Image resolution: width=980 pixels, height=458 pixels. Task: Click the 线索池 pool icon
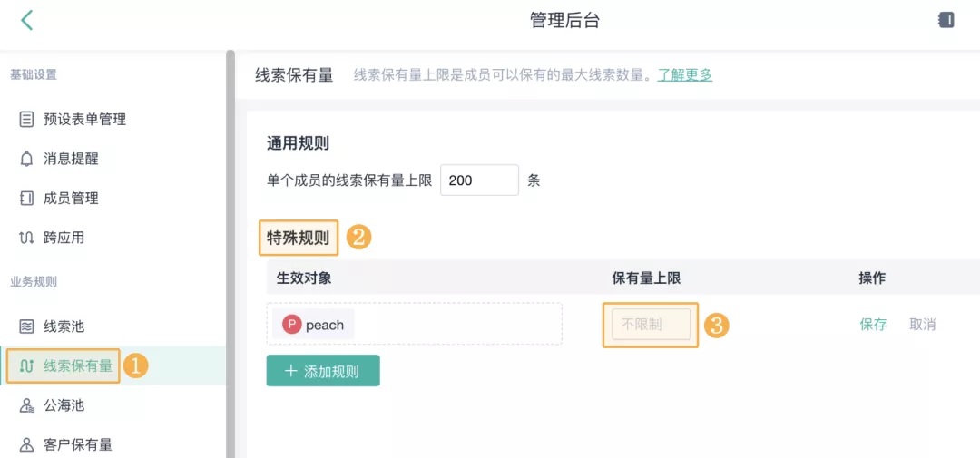(26, 326)
